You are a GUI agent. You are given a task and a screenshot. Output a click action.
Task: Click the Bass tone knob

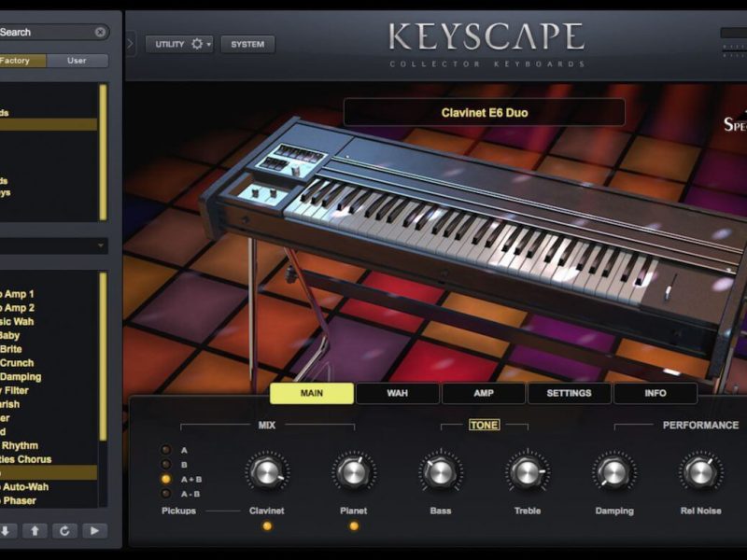(x=441, y=472)
